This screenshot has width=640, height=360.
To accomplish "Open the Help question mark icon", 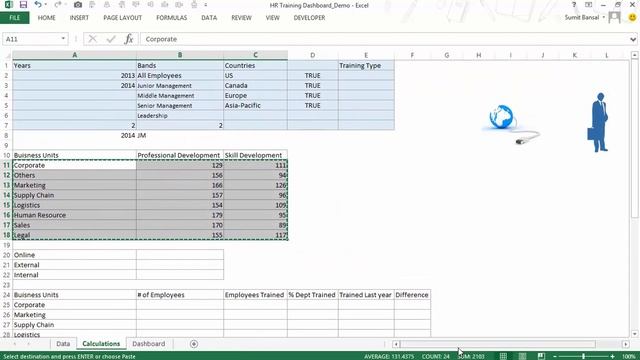I will (574, 5).
